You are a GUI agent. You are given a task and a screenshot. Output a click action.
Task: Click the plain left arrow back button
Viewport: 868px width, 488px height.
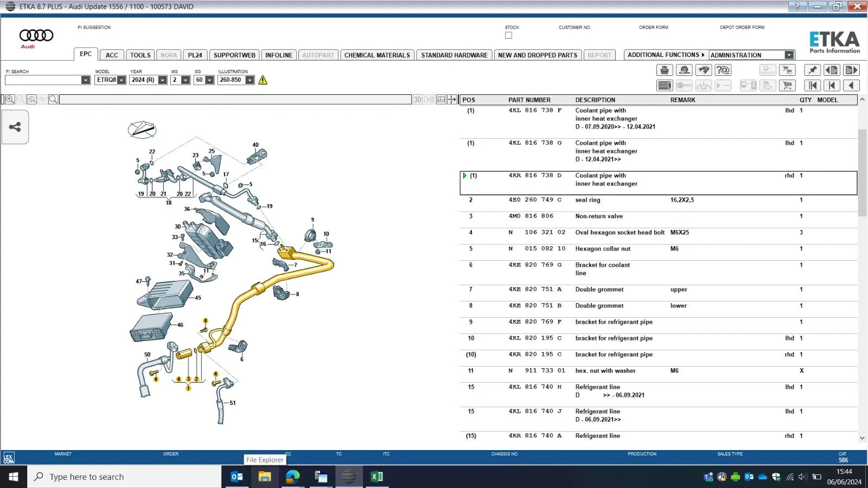[851, 85]
